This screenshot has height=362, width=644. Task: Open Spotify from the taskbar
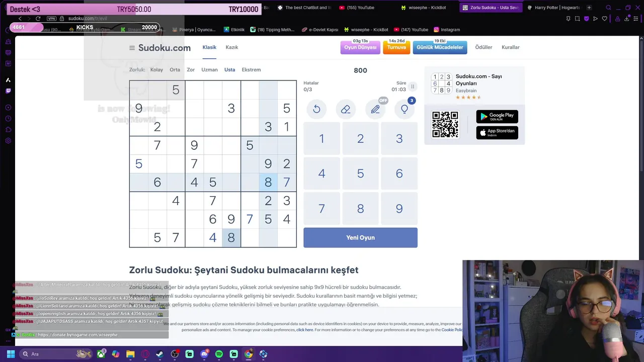pyautogui.click(x=219, y=354)
